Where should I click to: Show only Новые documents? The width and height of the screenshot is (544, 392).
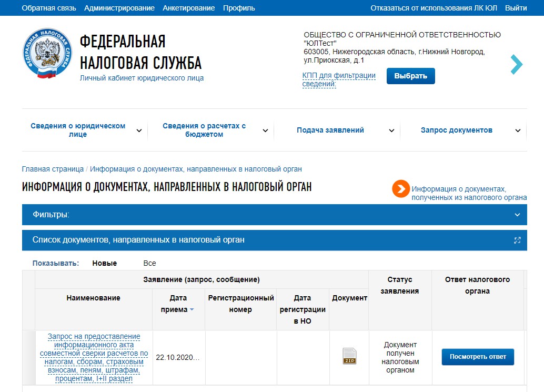(x=104, y=263)
